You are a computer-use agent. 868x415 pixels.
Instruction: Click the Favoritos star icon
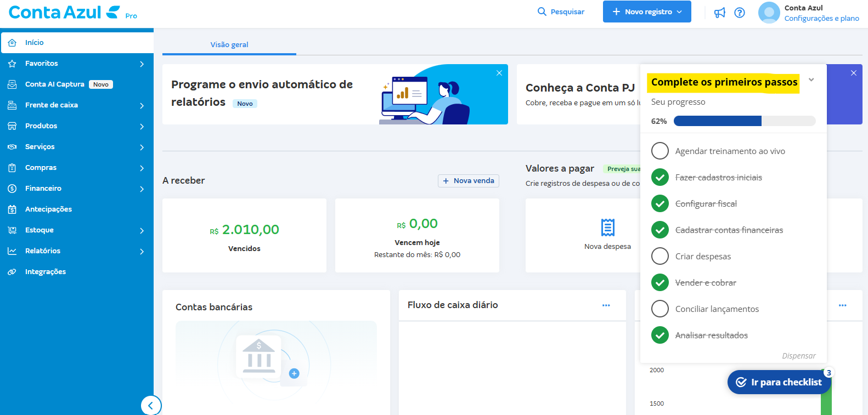(x=12, y=64)
